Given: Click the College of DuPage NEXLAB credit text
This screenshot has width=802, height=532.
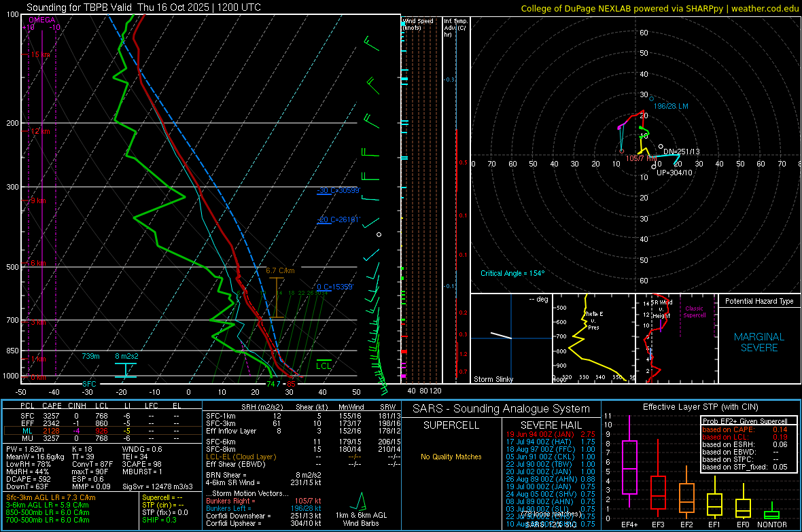Looking at the screenshot, I should pyautogui.click(x=659, y=8).
